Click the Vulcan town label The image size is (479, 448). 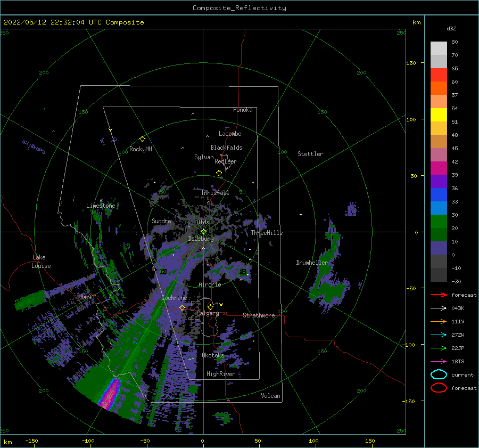(x=271, y=396)
